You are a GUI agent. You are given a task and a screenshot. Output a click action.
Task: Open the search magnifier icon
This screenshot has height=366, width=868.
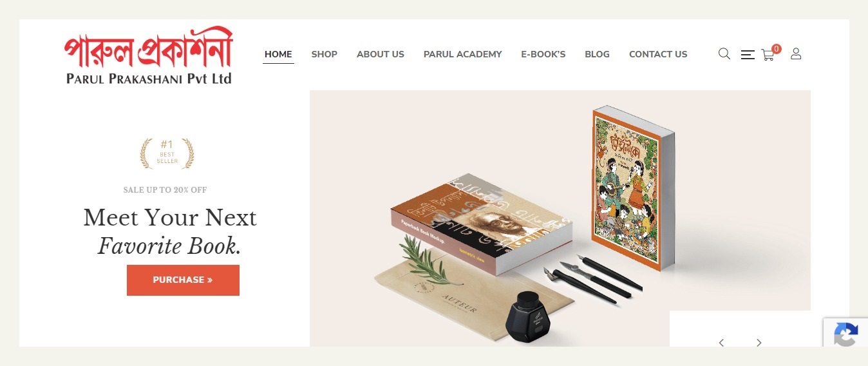(x=724, y=54)
